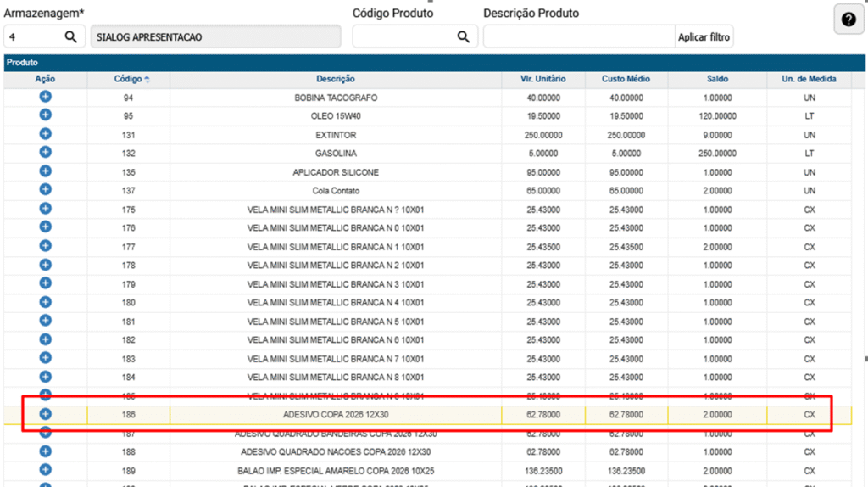This screenshot has width=868, height=487.
Task: Click plus icon for ADESIVO COPA 2026 12X30
Action: pos(45,414)
